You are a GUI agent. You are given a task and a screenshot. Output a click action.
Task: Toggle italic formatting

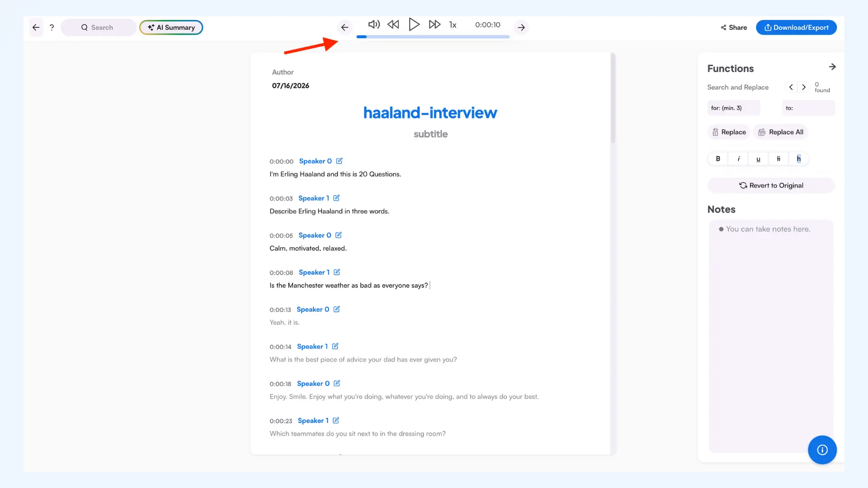738,159
